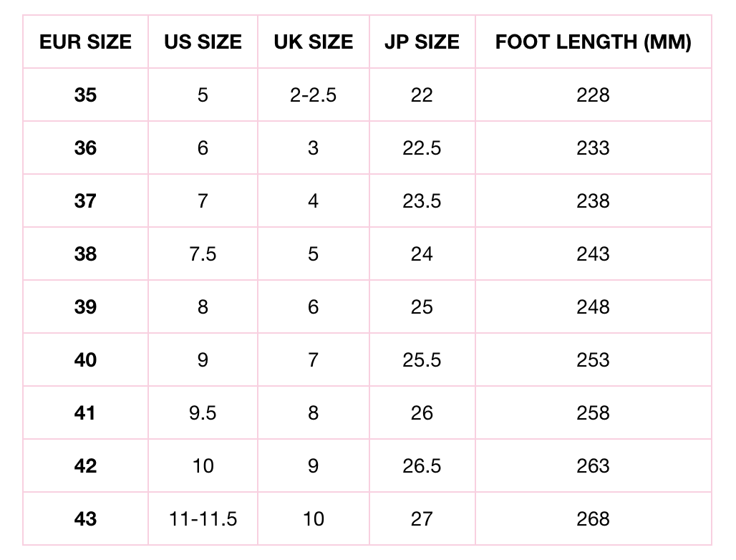This screenshot has height=560, width=736.
Task: Select the UK size 2-2.5 cell
Action: (313, 95)
